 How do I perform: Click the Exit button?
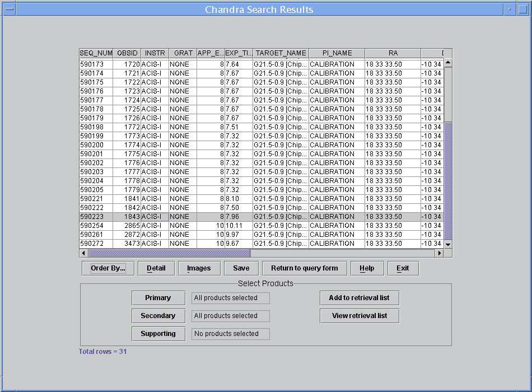pos(403,268)
